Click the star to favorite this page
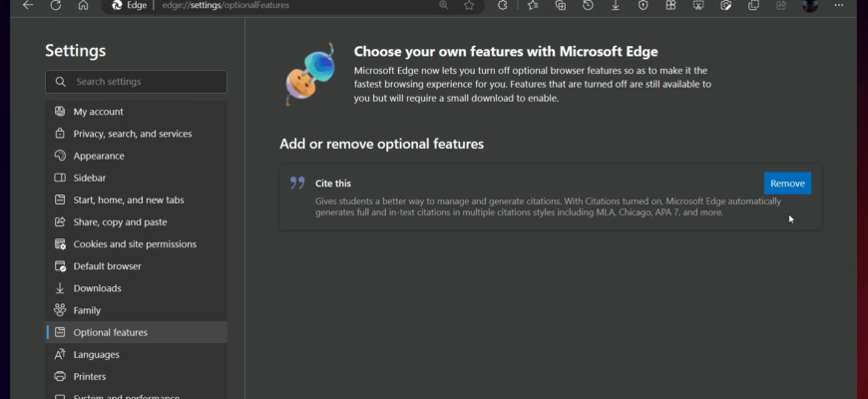The height and width of the screenshot is (399, 868). click(469, 5)
